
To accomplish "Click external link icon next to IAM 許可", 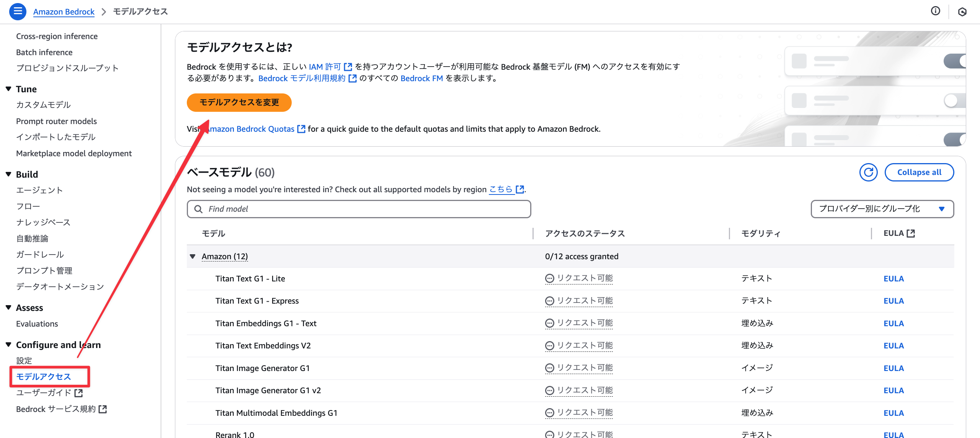I will tap(348, 67).
